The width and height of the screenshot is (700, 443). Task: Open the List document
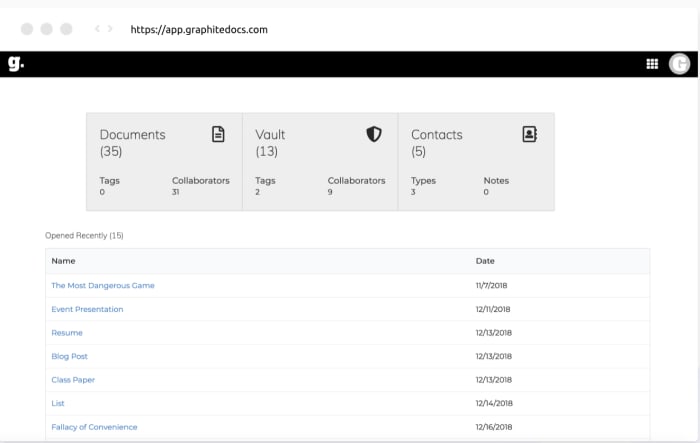(x=58, y=403)
